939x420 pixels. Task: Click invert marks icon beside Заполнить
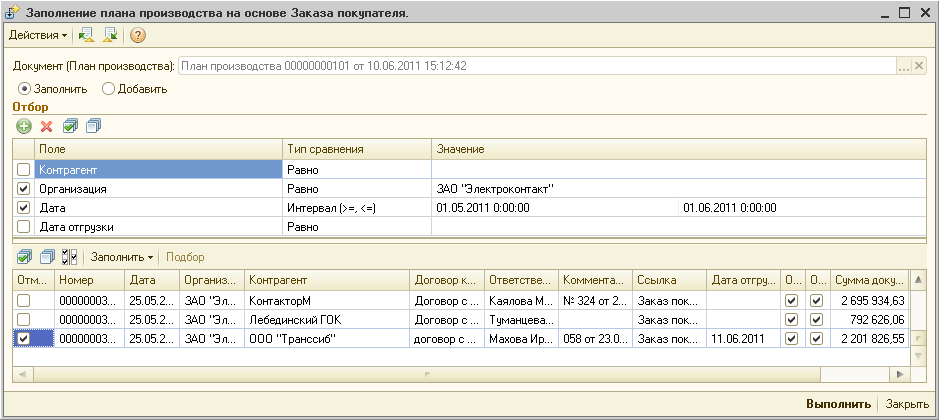(69, 257)
